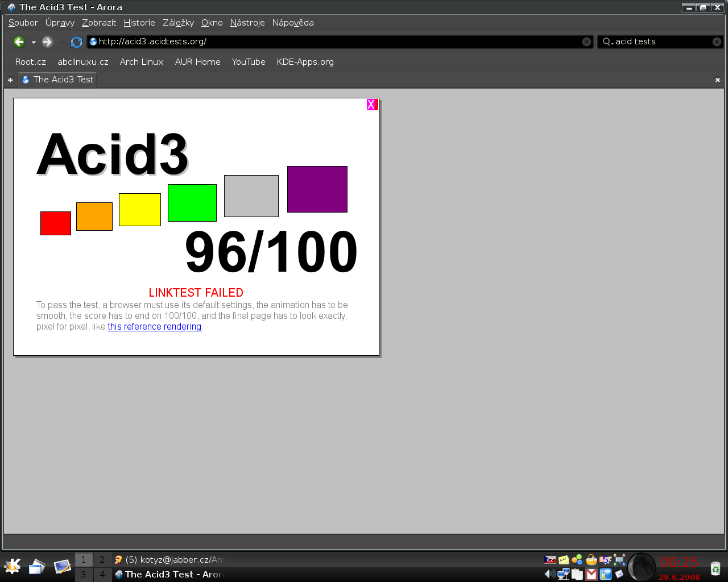Click the green Acid3 square

pyautogui.click(x=192, y=203)
